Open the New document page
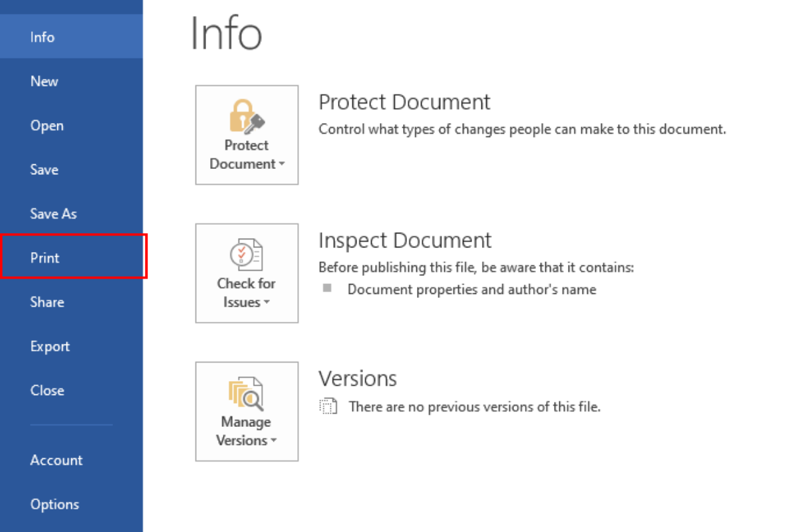The width and height of the screenshot is (798, 532). (45, 81)
